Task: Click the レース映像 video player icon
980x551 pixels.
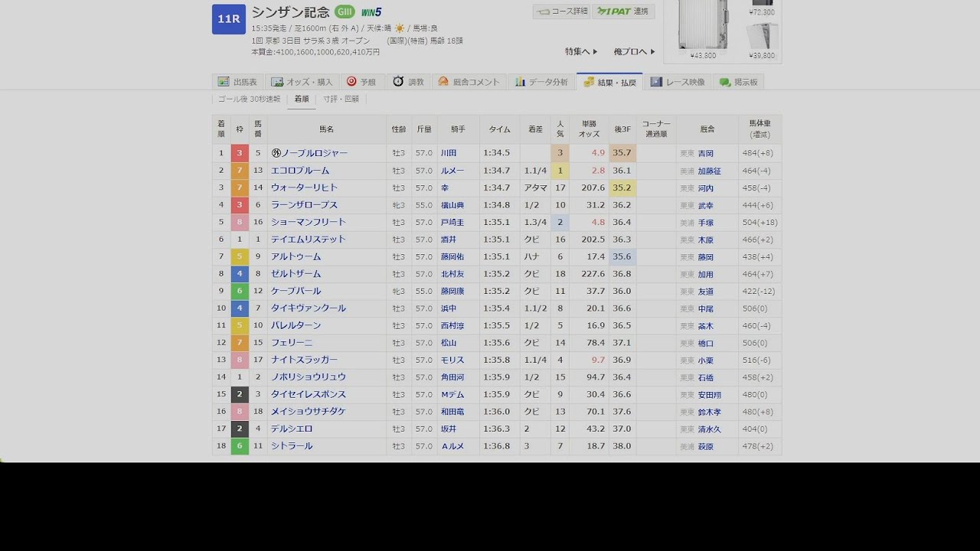Action: click(656, 81)
